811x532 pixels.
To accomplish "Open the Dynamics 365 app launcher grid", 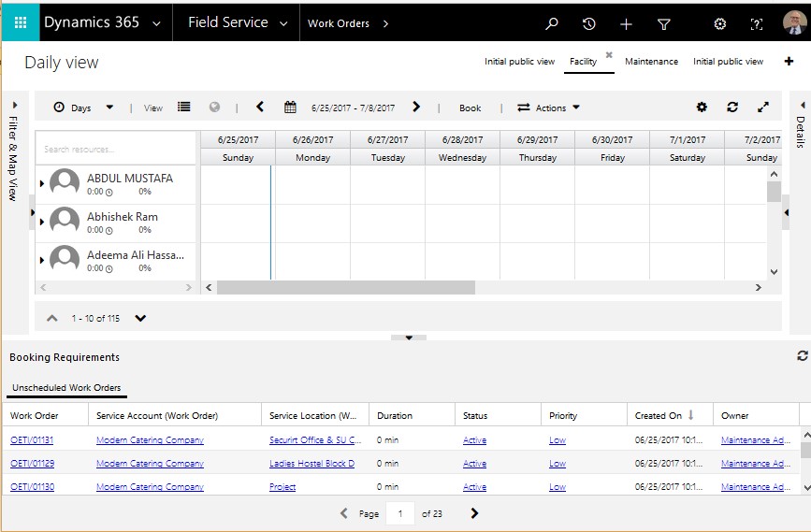I will tap(21, 22).
